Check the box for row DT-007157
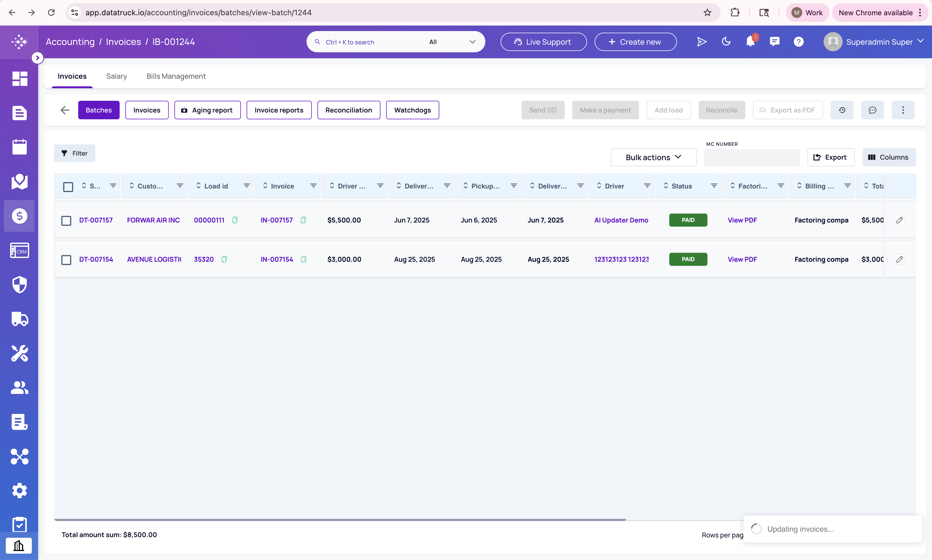The height and width of the screenshot is (560, 932). point(66,221)
